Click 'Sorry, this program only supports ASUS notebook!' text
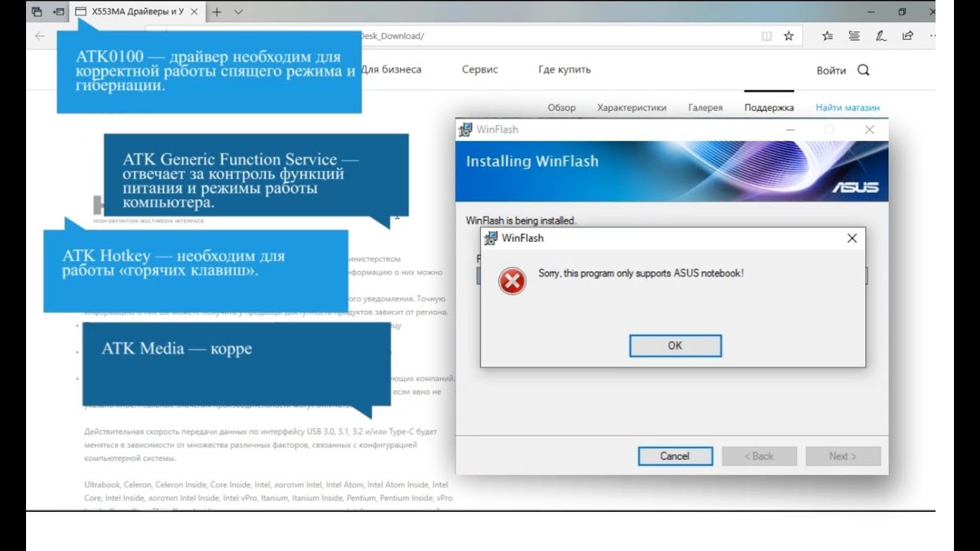Screen dimensions: 980x551 (641, 273)
